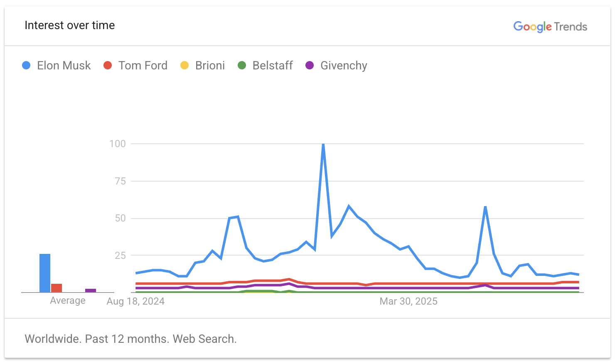Click the blue Elon Musk average bar
This screenshot has width=615, height=364.
tap(45, 273)
